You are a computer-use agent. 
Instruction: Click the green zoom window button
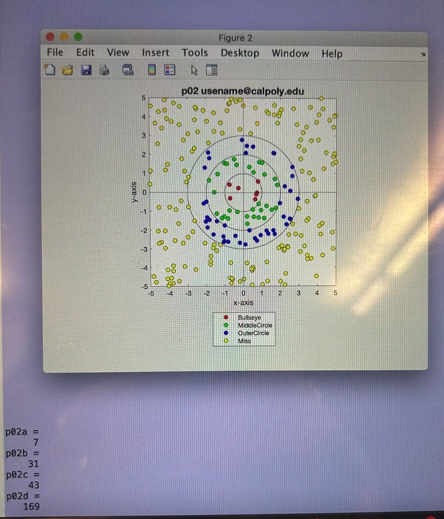point(78,37)
